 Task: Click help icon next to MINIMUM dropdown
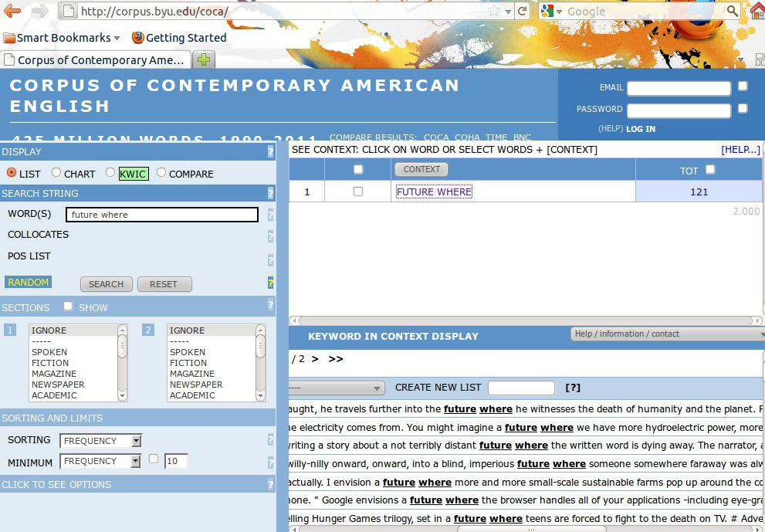click(270, 463)
